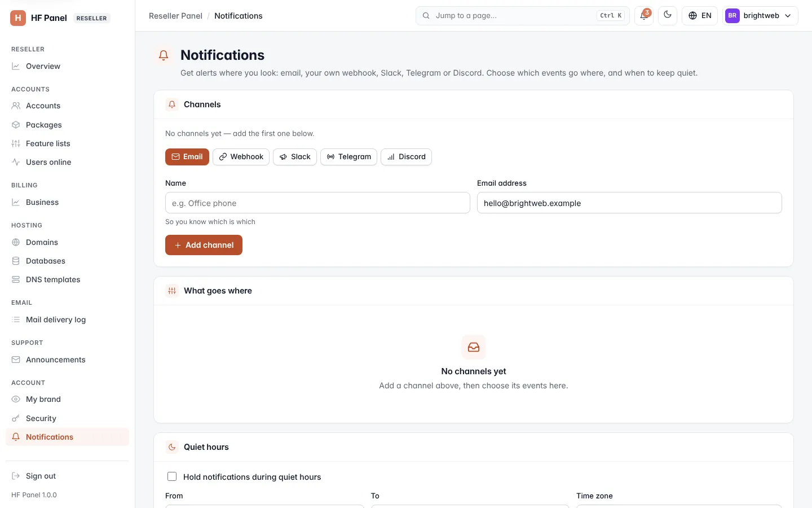This screenshot has height=508, width=812.
Task: Click the Ctrl K shortcut hint
Action: (x=611, y=16)
